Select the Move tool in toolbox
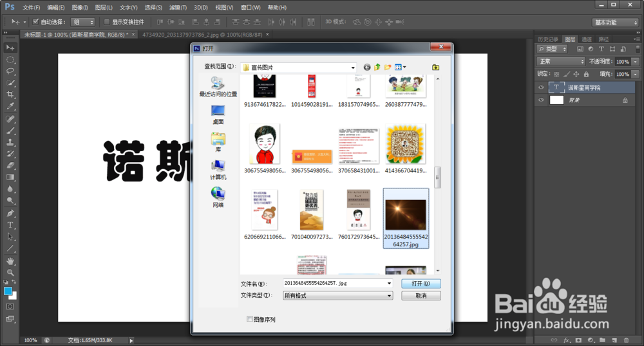Viewport: 644px width, 346px height. (x=10, y=48)
